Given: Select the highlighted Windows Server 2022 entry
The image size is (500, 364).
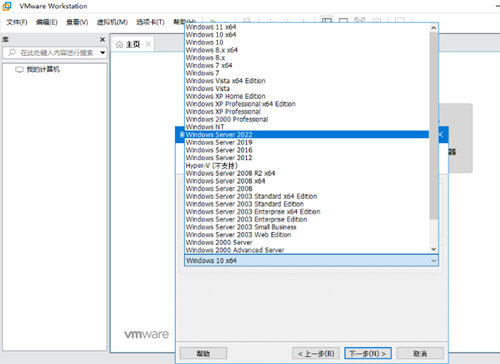Looking at the screenshot, I should pyautogui.click(x=307, y=134).
